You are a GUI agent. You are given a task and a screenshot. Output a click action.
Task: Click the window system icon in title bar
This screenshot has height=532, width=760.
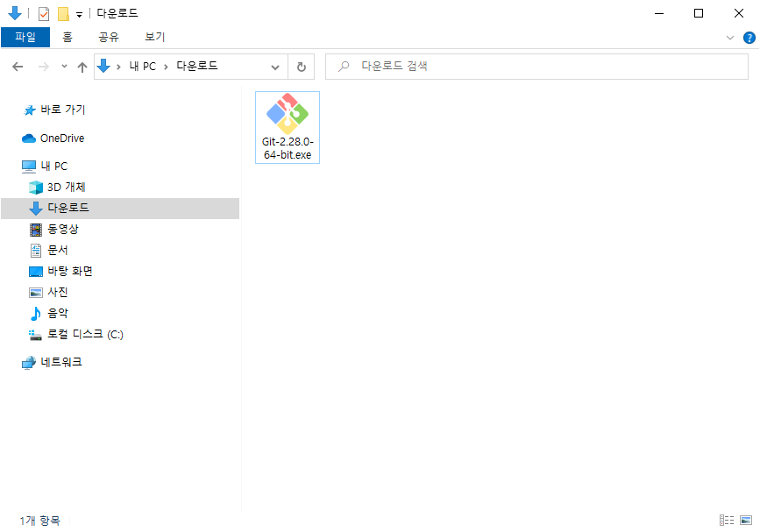(x=15, y=13)
